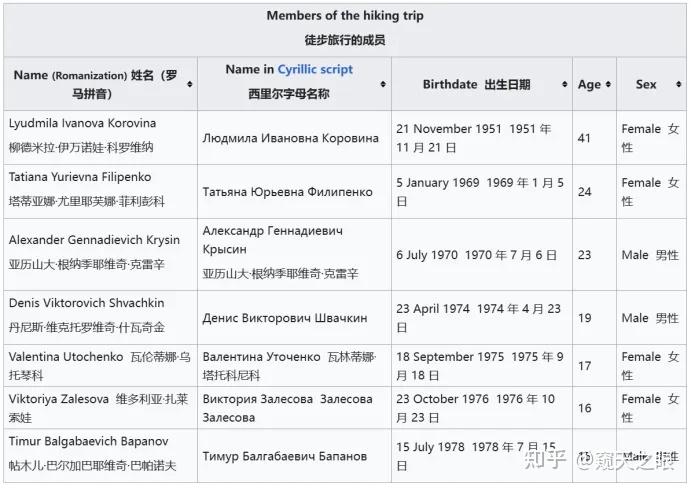Select the Timur Balgabaevich Bapanov name cell
The height and width of the screenshot is (488, 691).
coord(88,441)
